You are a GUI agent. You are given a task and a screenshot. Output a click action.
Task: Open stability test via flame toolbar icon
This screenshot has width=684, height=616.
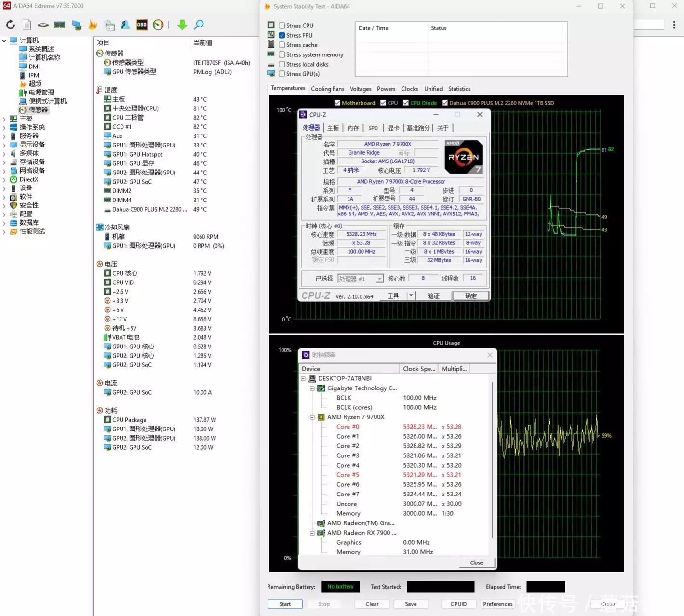pos(93,25)
